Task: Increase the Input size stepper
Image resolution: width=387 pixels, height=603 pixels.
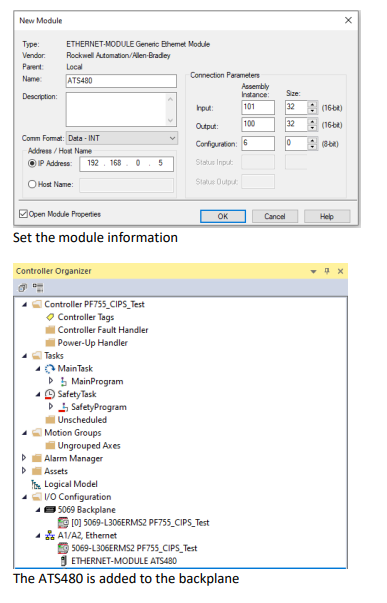Action: [313, 104]
